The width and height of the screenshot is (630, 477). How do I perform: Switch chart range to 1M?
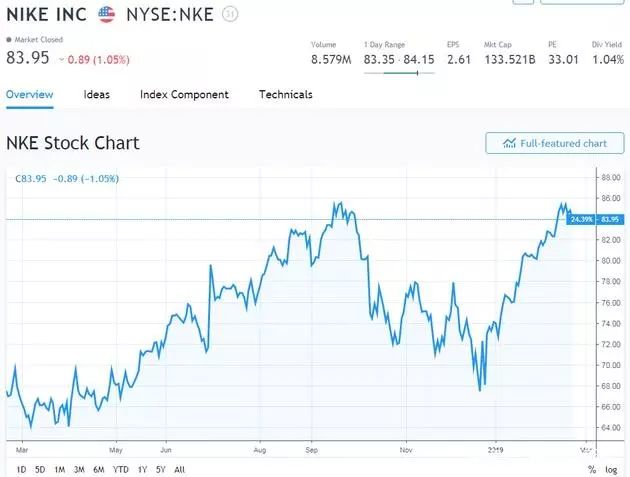tap(59, 469)
